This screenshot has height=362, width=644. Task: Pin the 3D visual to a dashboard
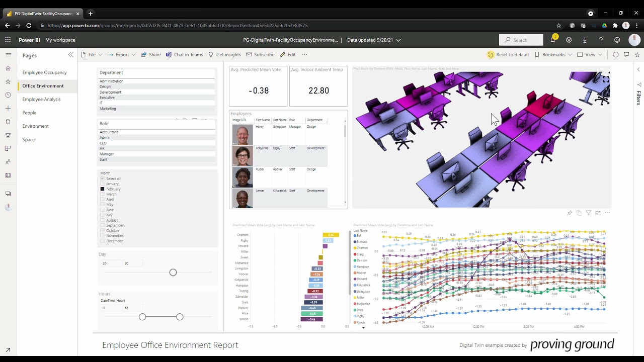569,213
